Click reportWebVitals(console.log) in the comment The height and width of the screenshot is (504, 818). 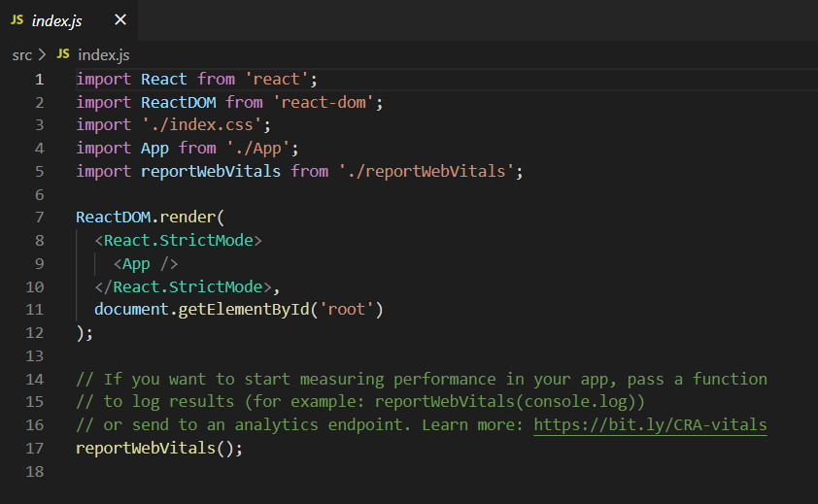tap(505, 402)
